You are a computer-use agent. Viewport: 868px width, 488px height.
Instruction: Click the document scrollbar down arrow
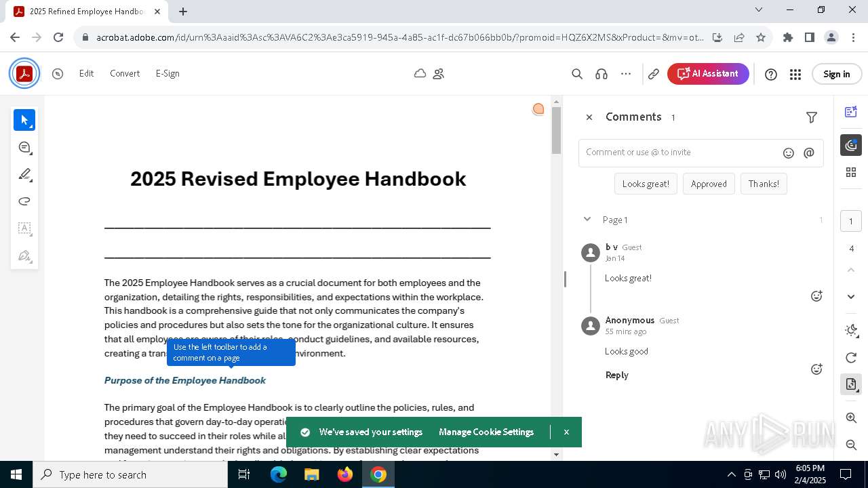click(556, 455)
